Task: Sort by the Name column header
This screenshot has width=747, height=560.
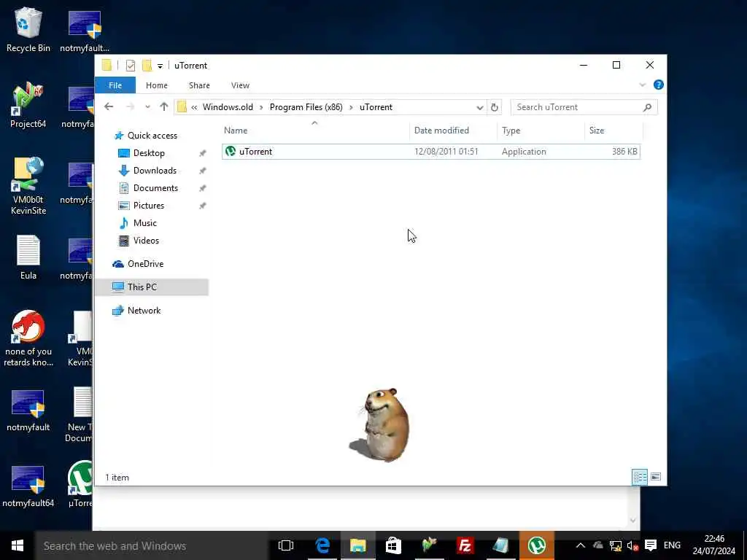Action: click(315, 131)
